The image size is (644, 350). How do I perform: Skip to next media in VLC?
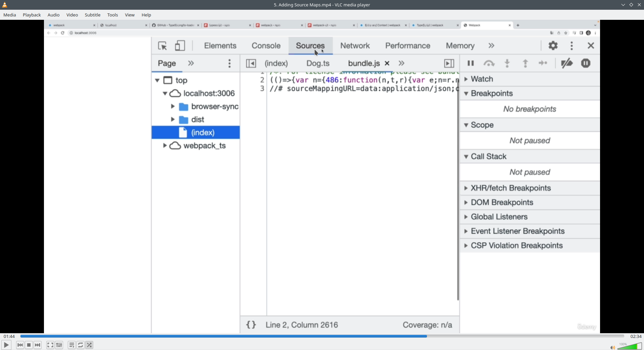pyautogui.click(x=38, y=345)
